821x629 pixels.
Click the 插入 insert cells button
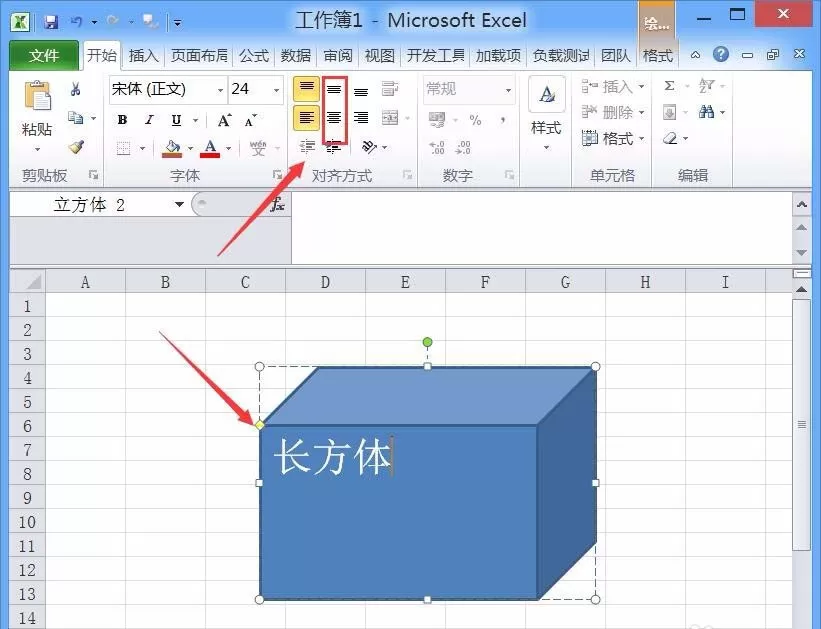pos(613,86)
